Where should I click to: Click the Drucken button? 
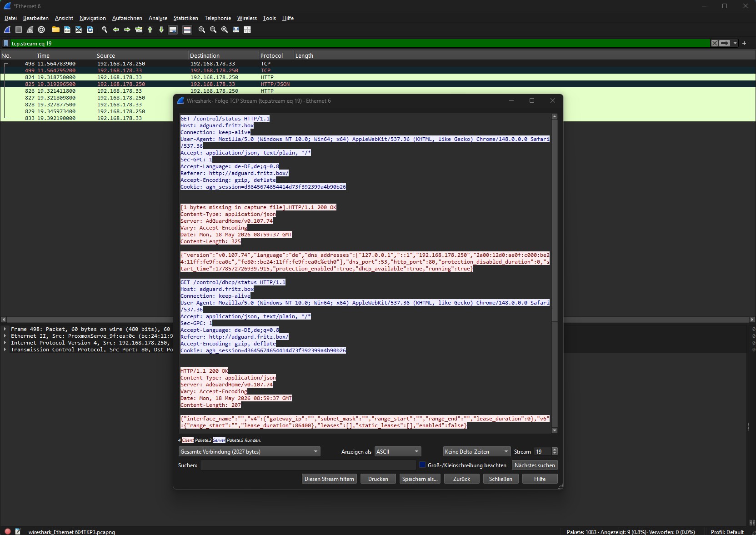[378, 479]
